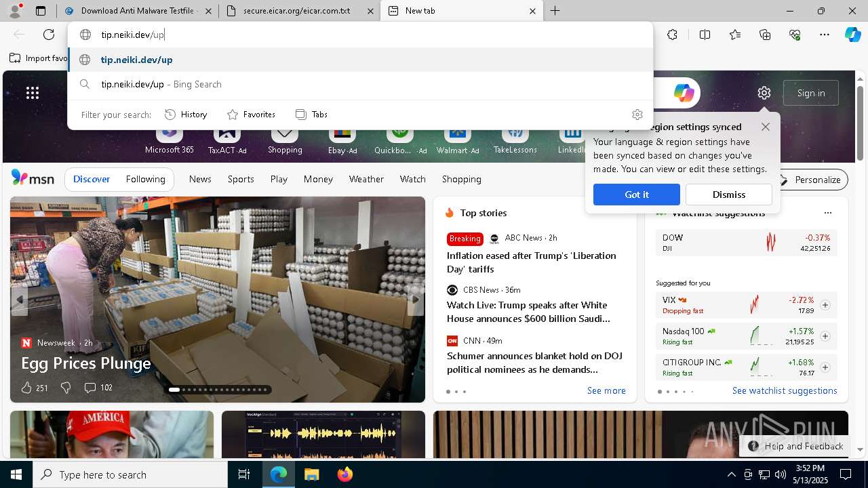Open Schumer announces blanket hold story
This screenshot has height=488, width=868.
click(x=534, y=363)
